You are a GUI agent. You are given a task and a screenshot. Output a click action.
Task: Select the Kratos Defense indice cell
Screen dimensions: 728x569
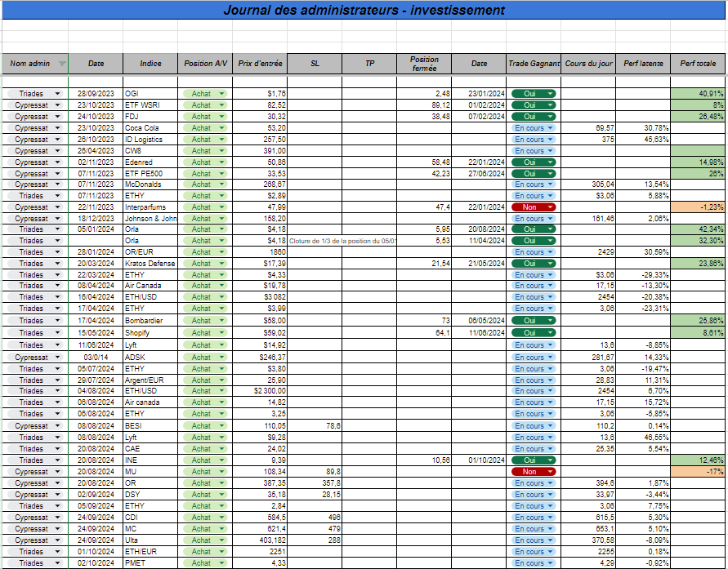pos(150,264)
